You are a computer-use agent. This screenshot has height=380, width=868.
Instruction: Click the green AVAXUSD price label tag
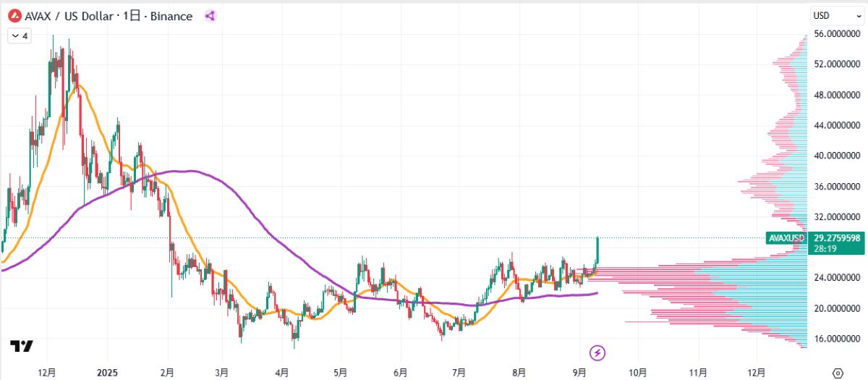tap(786, 237)
